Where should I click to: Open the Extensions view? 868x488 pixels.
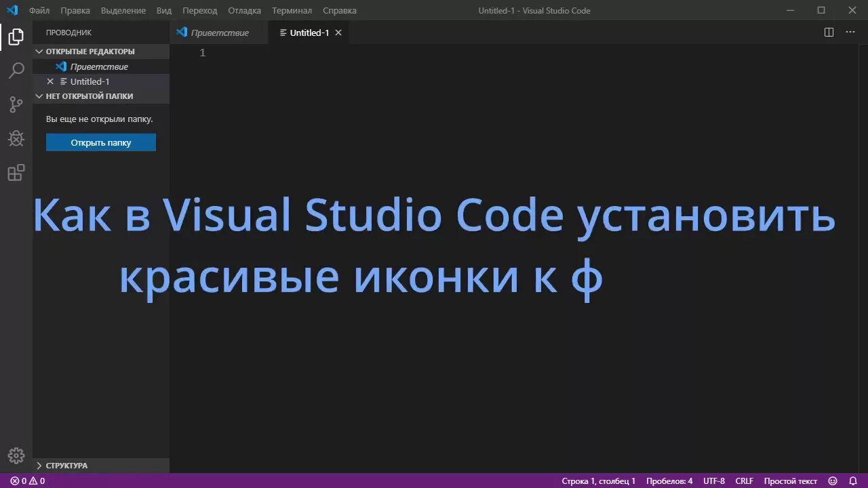tap(16, 172)
